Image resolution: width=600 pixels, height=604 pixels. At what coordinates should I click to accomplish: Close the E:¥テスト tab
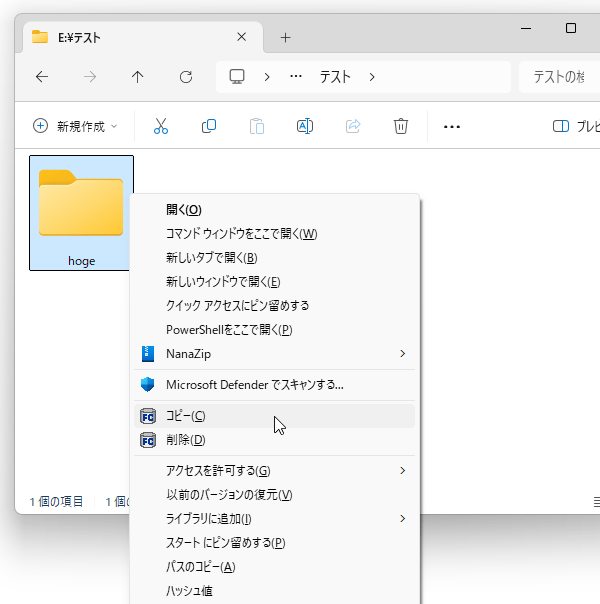click(241, 37)
